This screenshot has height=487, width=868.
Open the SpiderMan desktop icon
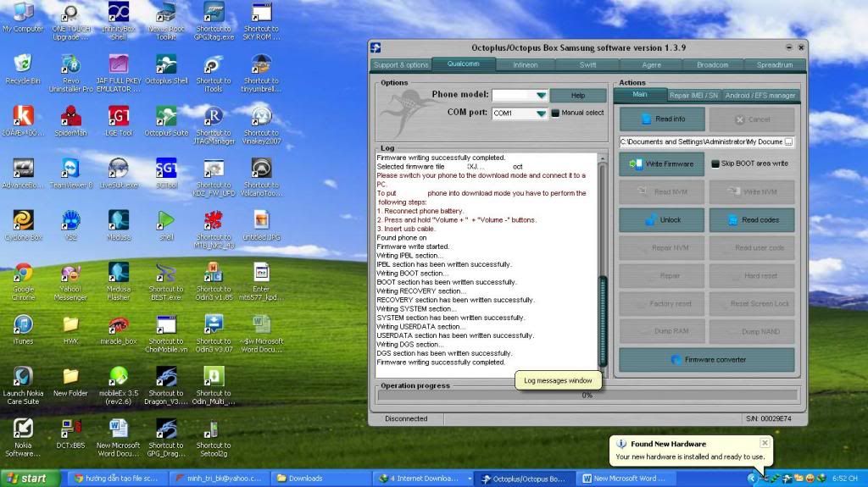(x=71, y=121)
